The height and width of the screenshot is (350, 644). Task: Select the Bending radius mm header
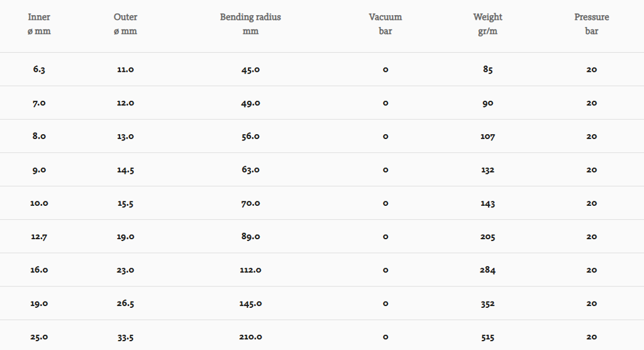pos(250,24)
